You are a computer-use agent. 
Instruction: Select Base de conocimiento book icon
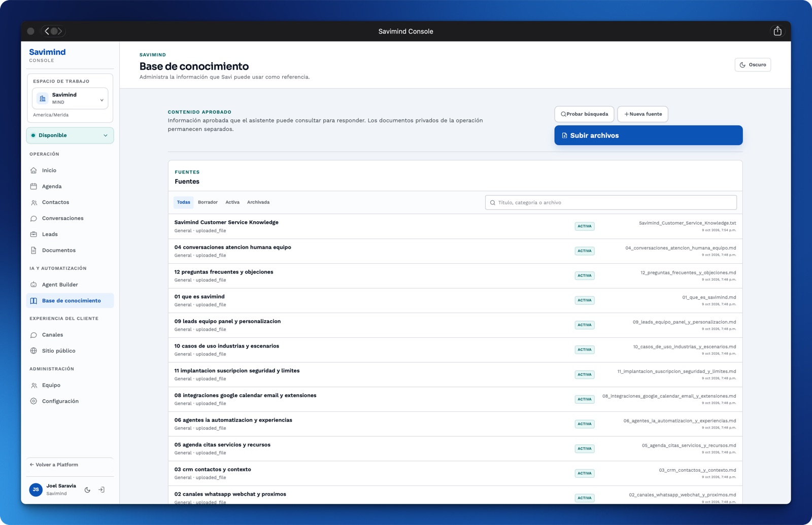pos(33,301)
